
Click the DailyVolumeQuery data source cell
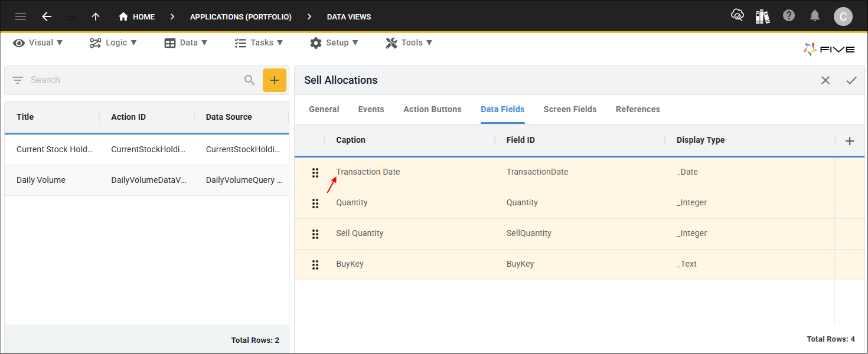coord(244,180)
